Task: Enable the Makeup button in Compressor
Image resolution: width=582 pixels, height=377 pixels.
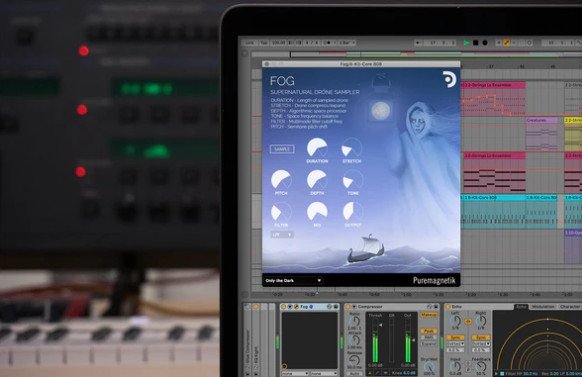Action: (428, 315)
